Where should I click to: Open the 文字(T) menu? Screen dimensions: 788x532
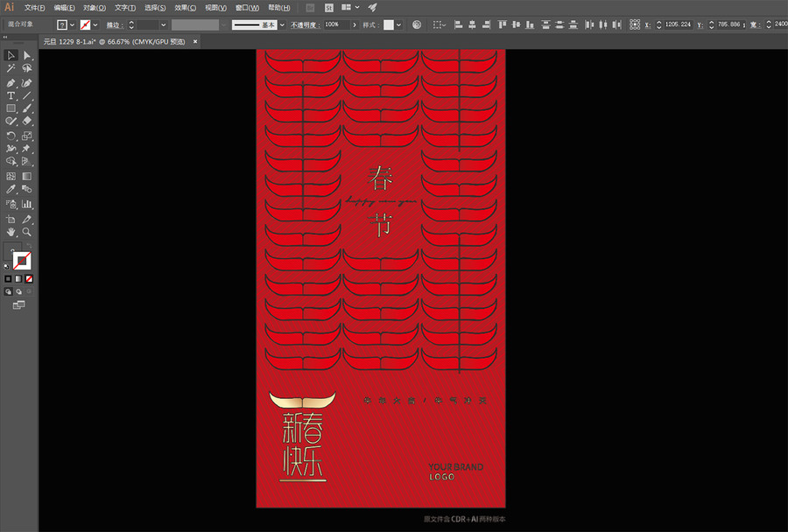125,8
